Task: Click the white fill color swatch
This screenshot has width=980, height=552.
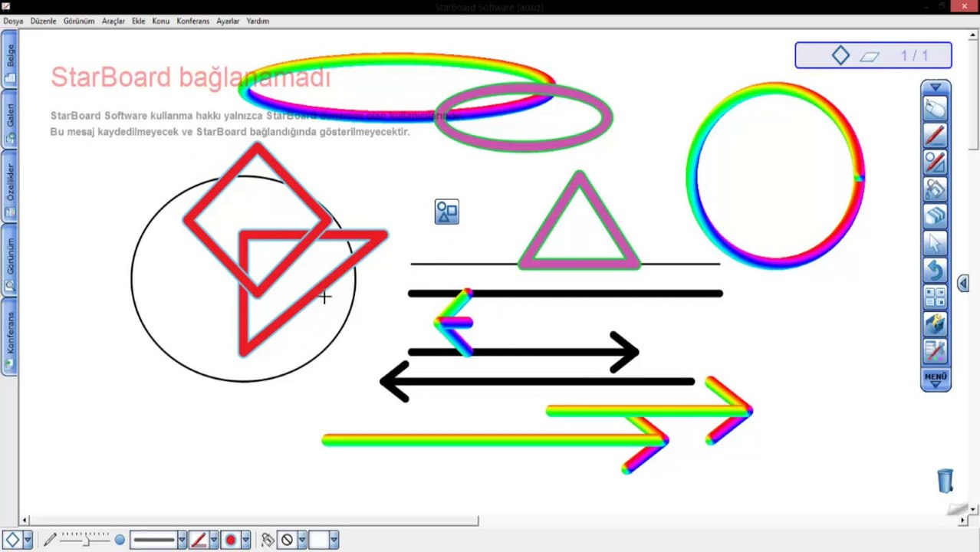Action: [319, 540]
